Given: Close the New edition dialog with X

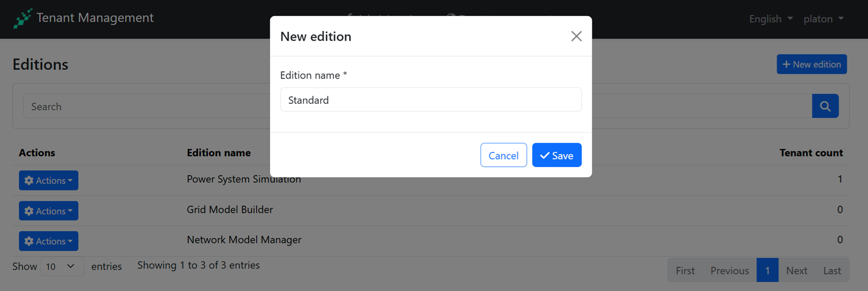Looking at the screenshot, I should tap(576, 36).
